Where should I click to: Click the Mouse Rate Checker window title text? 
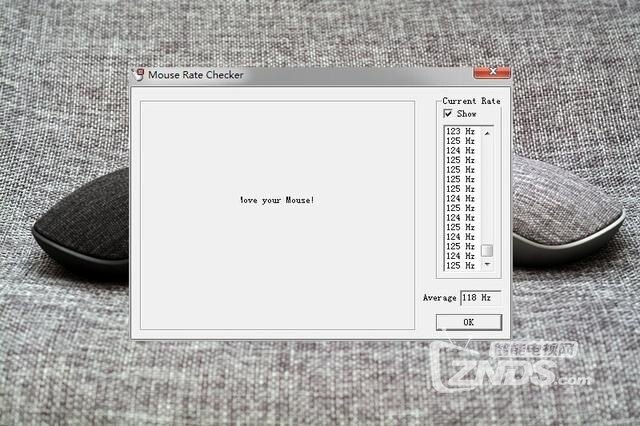click(x=196, y=75)
